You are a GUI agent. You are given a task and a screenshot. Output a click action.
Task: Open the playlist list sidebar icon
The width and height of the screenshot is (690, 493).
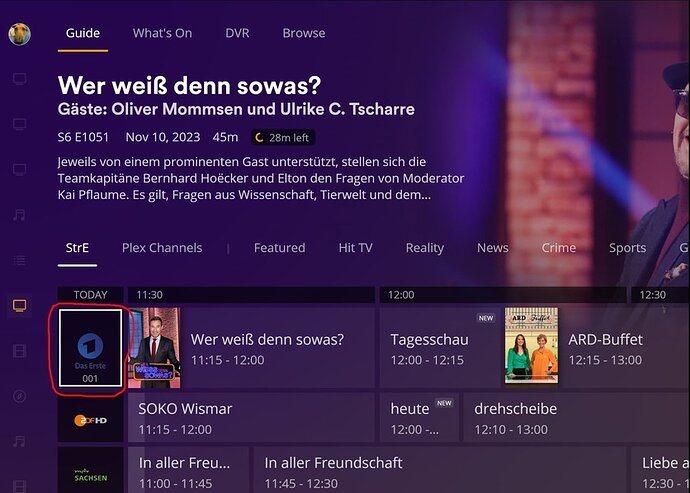pyautogui.click(x=19, y=260)
